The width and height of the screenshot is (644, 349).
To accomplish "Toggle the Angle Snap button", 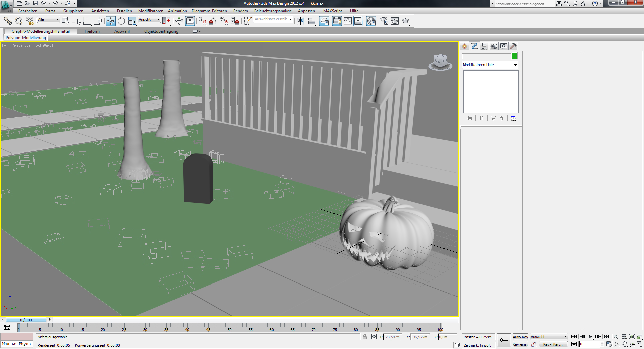I will tap(213, 21).
